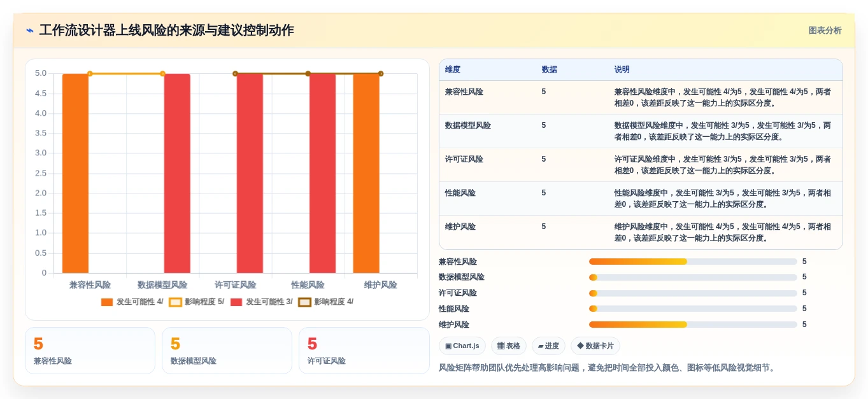Screen dimensions: 868x399
Task: Click the 性能风险 progress bar
Action: pyautogui.click(x=693, y=309)
